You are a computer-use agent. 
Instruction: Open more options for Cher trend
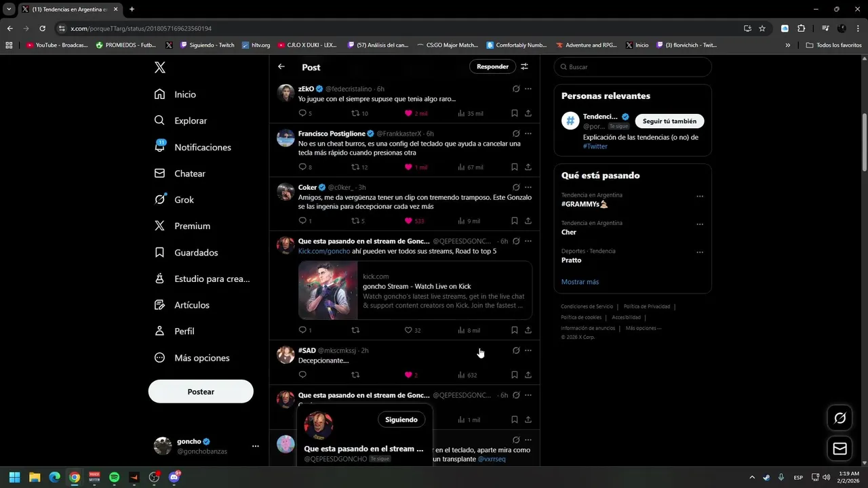pos(700,224)
